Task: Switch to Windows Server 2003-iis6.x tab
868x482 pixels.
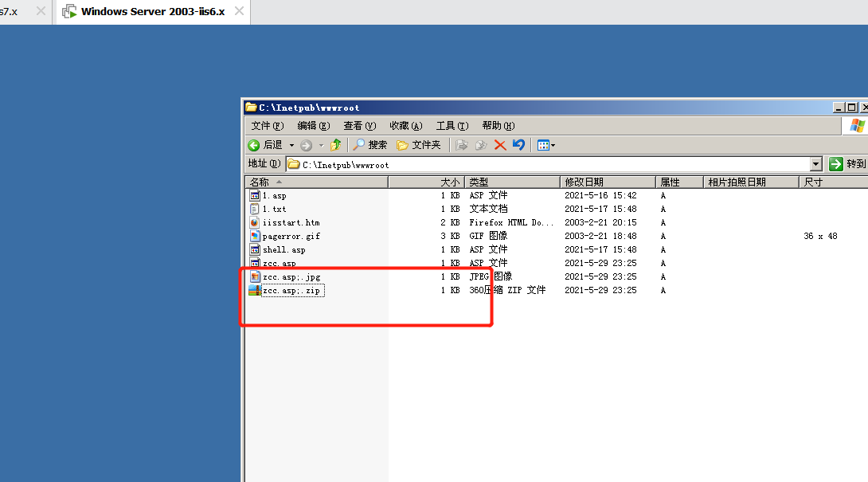Action: (153, 12)
